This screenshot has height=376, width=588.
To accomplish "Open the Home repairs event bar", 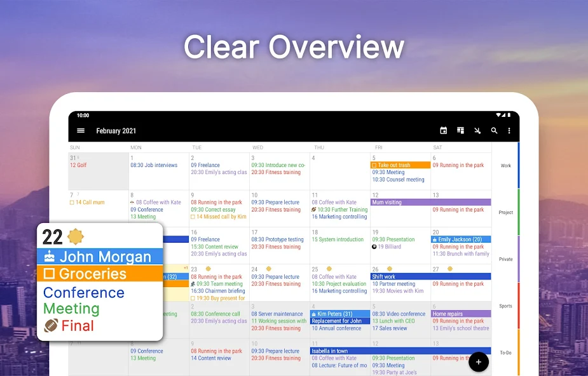I will [x=461, y=314].
